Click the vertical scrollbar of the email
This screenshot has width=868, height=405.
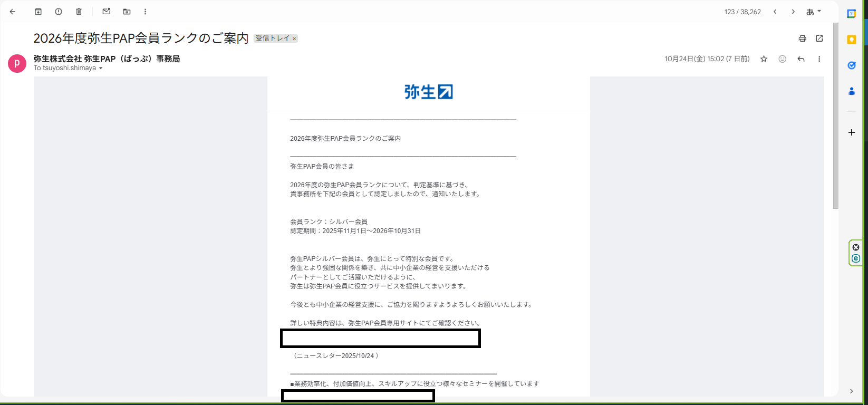(835, 116)
